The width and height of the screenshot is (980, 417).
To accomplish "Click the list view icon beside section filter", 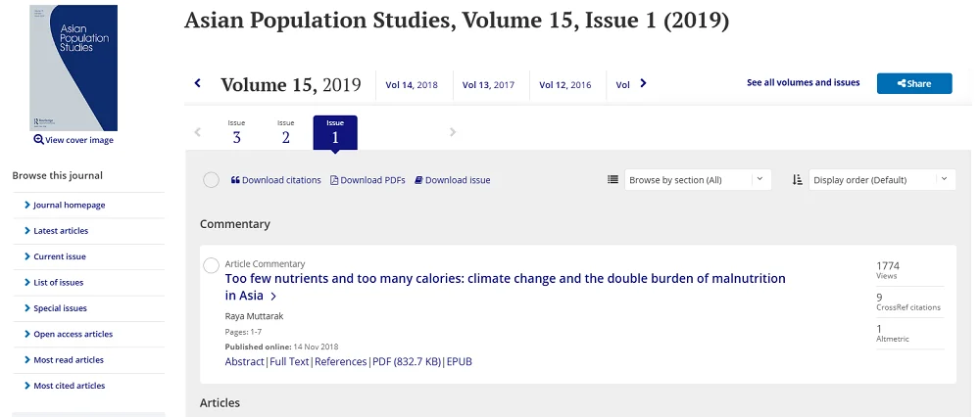I will tap(612, 180).
